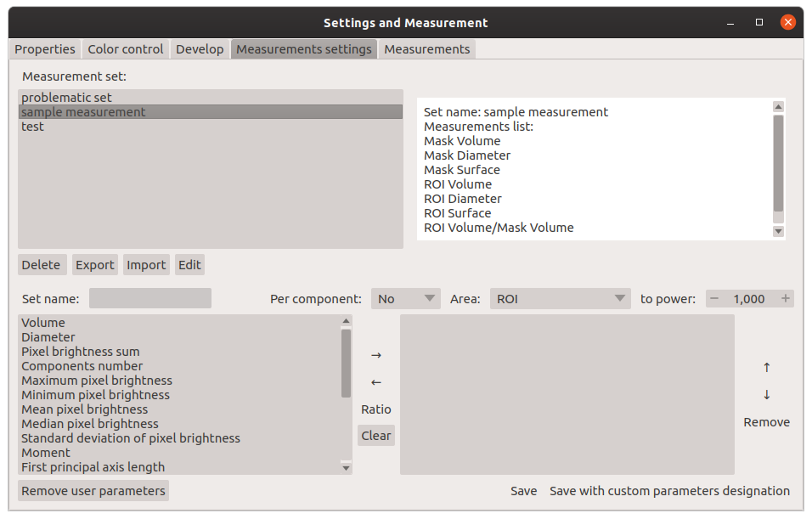Screen dimensions: 812x519
Task: Click the to power value field
Action: 749,299
